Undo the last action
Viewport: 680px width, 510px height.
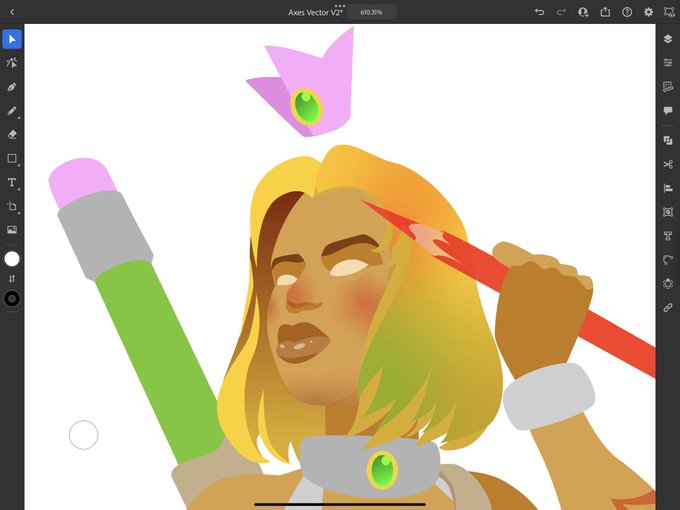[539, 12]
